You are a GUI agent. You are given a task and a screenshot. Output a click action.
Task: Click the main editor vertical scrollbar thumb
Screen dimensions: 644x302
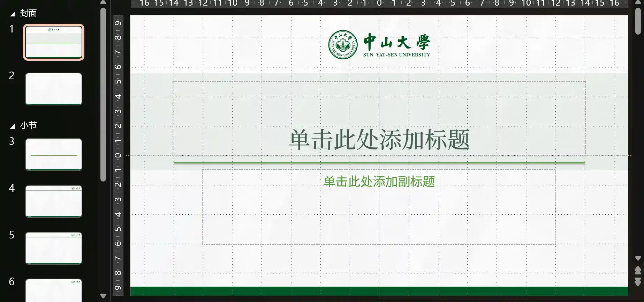coord(638,21)
